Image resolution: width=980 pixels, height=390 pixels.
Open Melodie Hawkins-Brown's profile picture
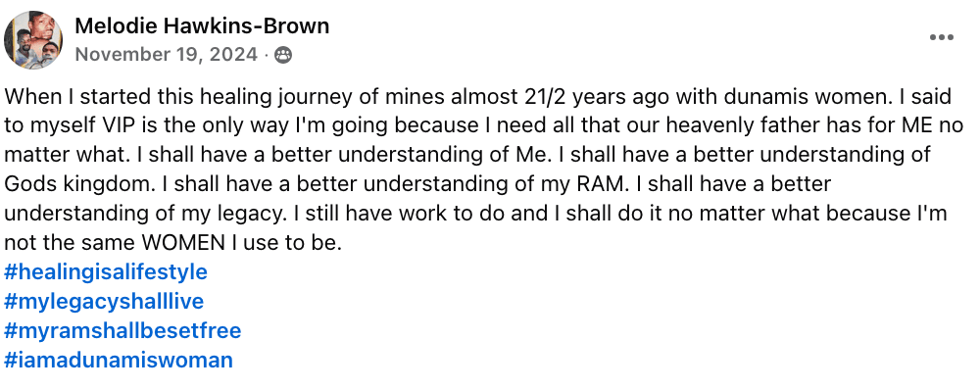pos(33,40)
